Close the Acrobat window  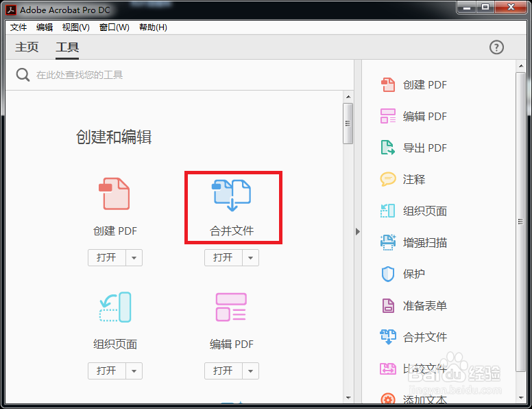point(511,7)
